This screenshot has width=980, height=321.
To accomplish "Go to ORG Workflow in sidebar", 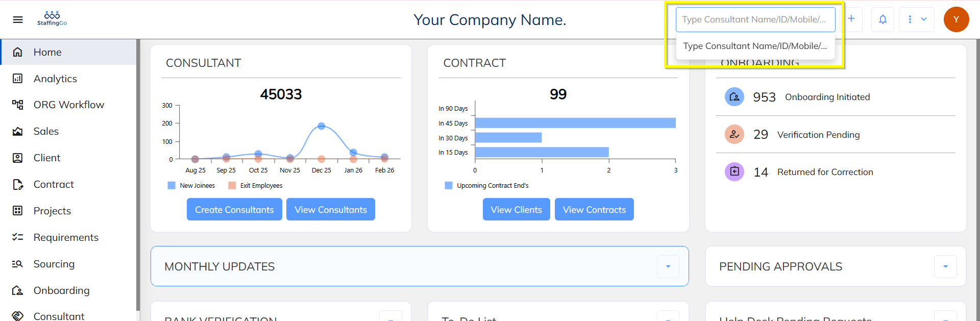I will (68, 105).
